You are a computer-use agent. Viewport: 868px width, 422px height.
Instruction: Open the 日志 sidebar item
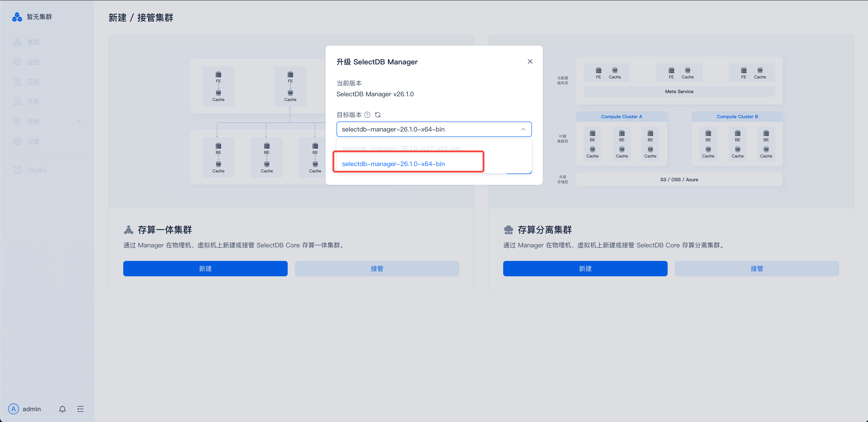33,82
